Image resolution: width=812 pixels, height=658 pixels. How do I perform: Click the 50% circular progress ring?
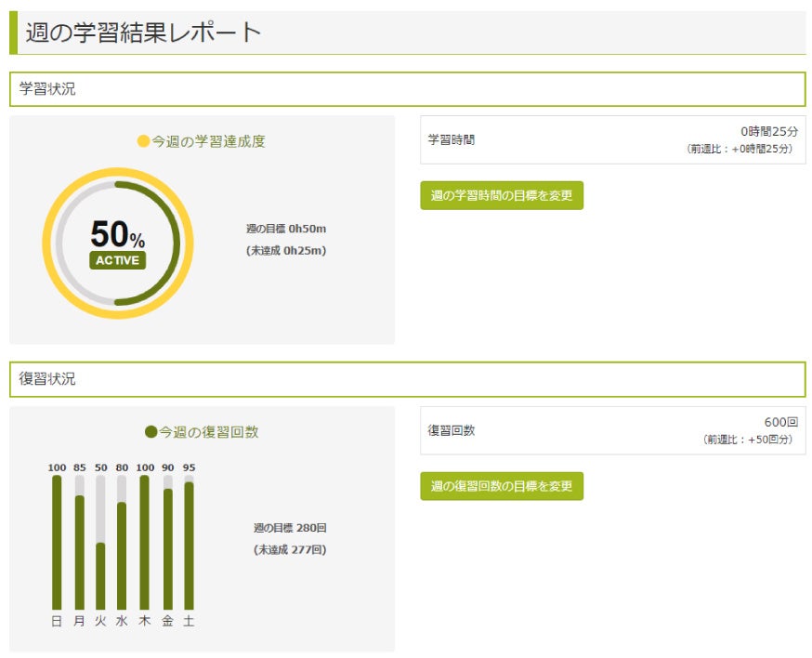click(118, 243)
